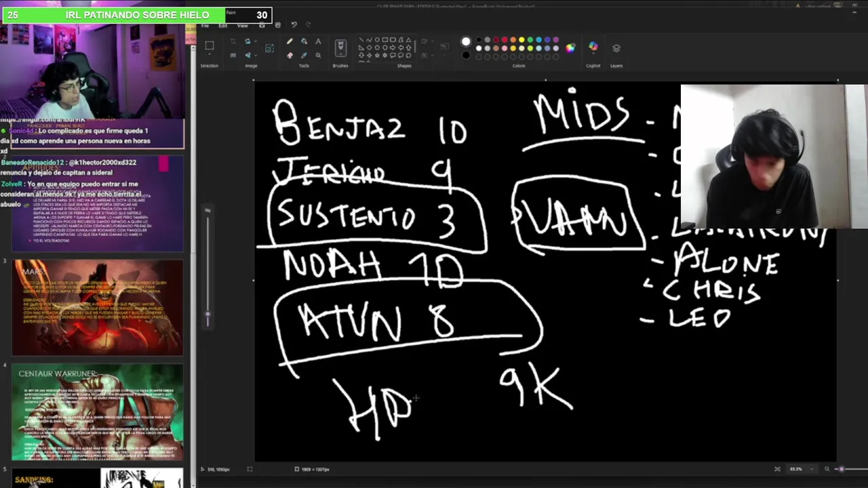Open the Brushes tool
The image size is (868, 488).
click(x=340, y=47)
